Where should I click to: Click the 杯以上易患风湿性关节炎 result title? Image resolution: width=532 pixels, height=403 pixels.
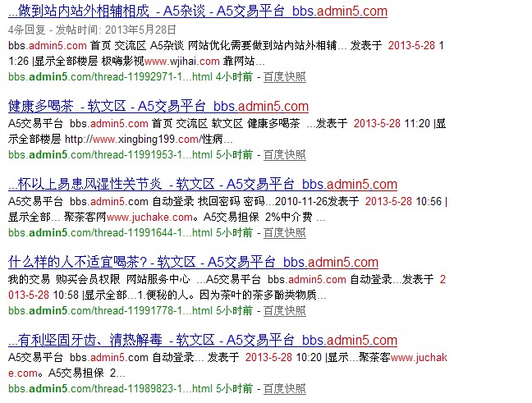pos(202,184)
